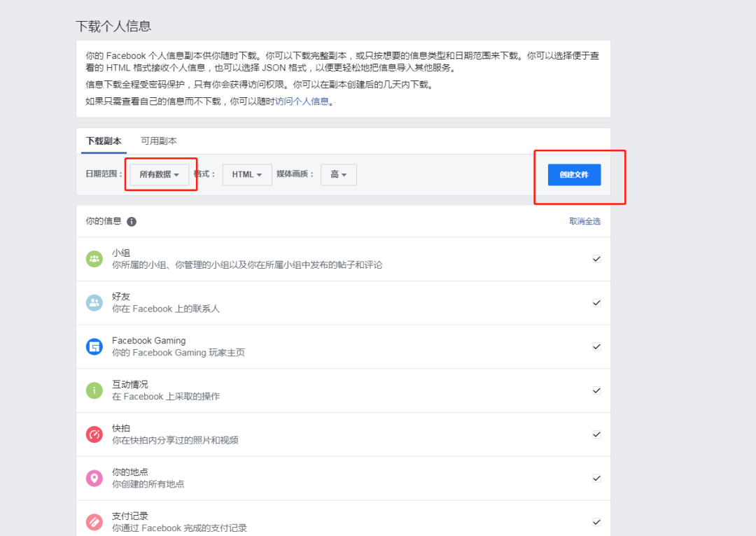Open the 所有数据 date range dropdown
Screen dimensions: 756x536
pyautogui.click(x=161, y=174)
